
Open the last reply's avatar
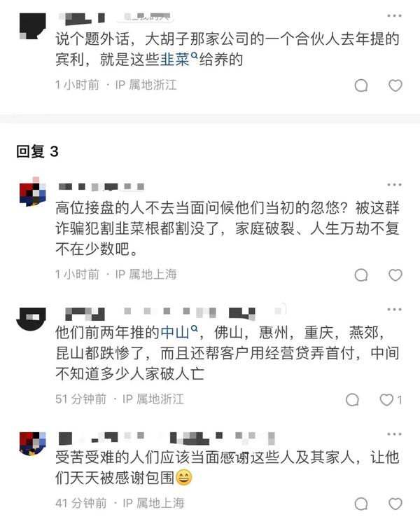(x=32, y=443)
